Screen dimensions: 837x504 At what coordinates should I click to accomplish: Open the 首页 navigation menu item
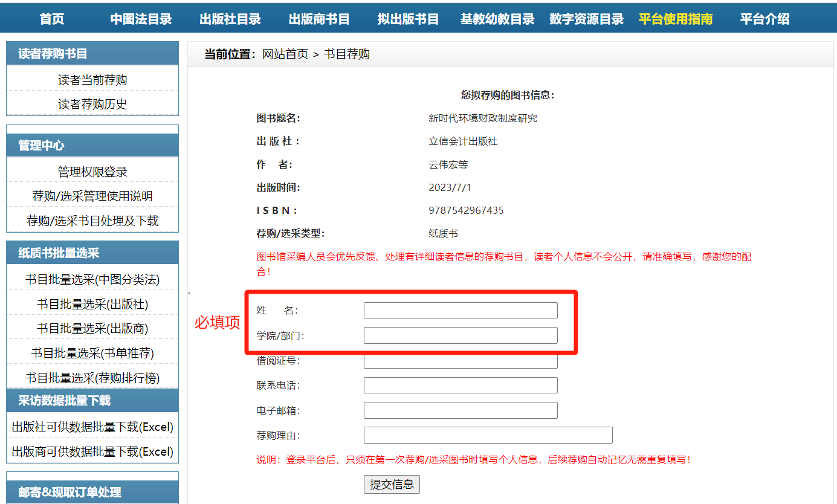click(x=52, y=19)
